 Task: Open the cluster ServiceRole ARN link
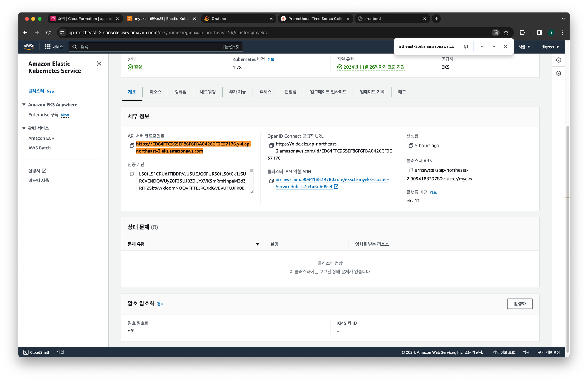click(332, 183)
